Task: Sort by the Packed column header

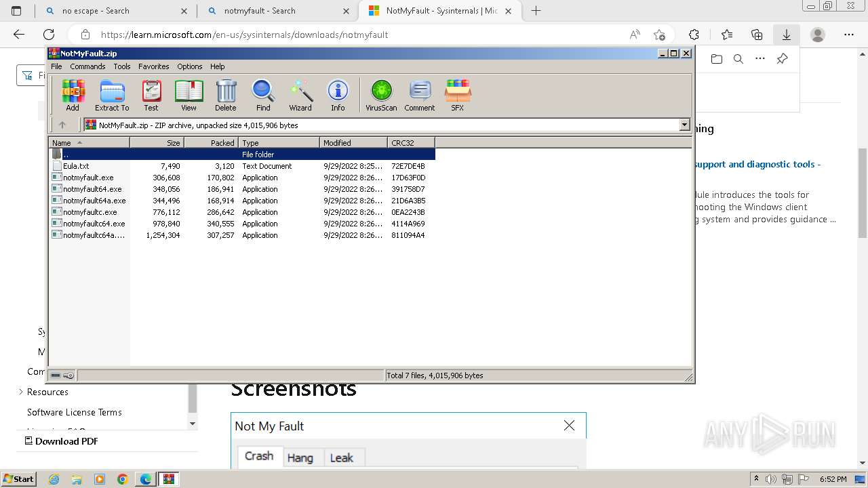Action: point(211,142)
